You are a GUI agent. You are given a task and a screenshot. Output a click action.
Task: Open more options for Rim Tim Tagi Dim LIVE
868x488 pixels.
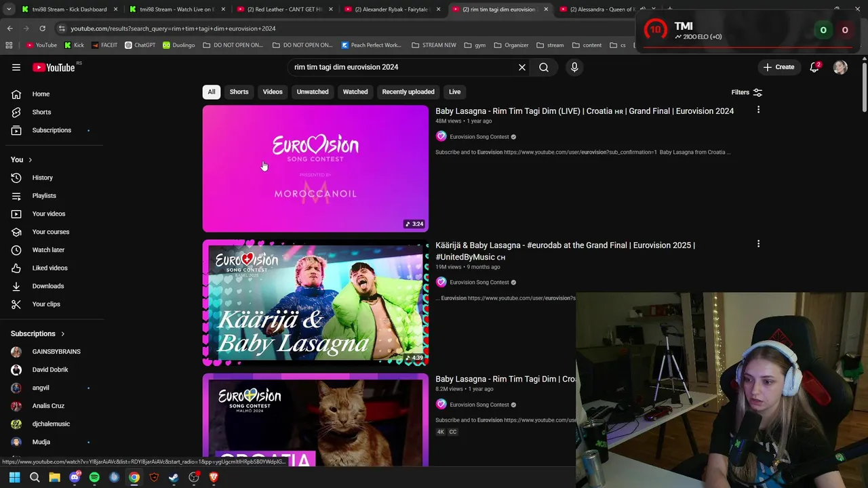pos(758,110)
